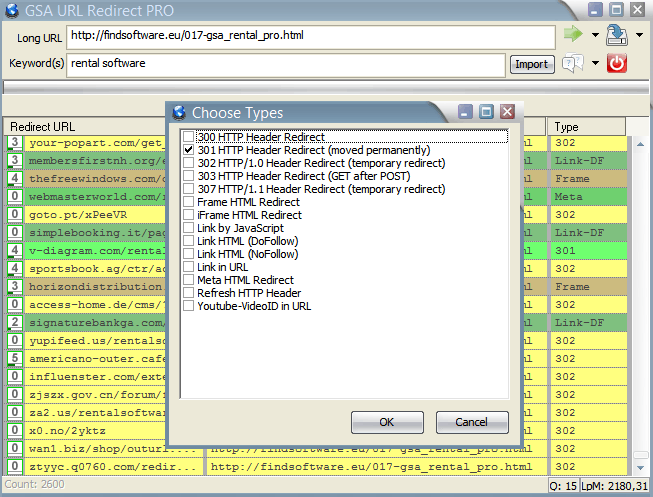This screenshot has height=497, width=653.
Task: Maximize the Choose Types dialog
Action: point(486,112)
